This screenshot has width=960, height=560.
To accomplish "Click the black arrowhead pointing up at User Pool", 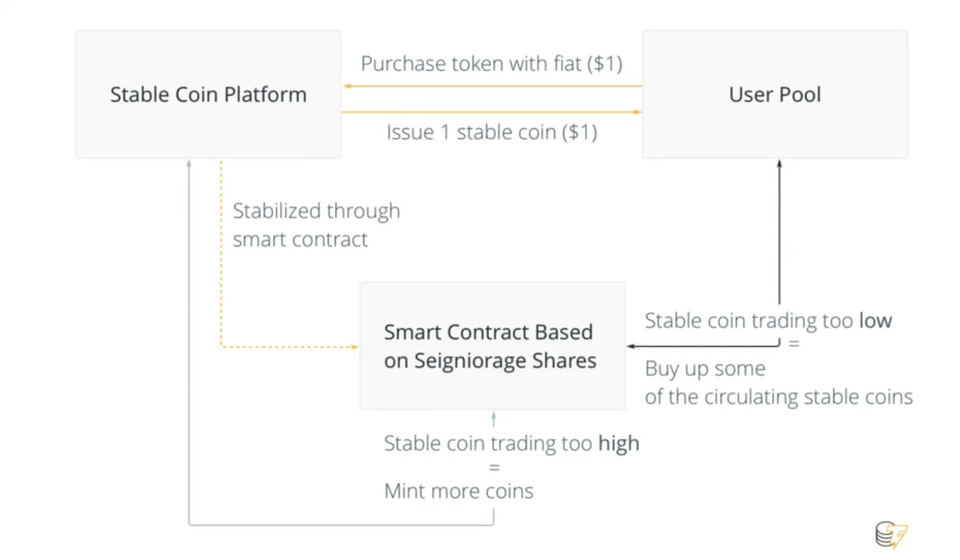I will (x=779, y=164).
